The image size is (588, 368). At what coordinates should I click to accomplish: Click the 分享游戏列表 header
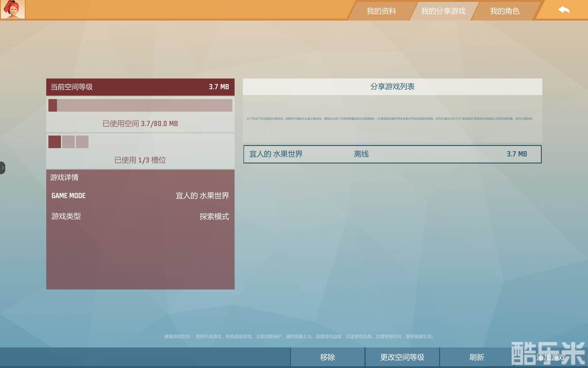pos(392,86)
